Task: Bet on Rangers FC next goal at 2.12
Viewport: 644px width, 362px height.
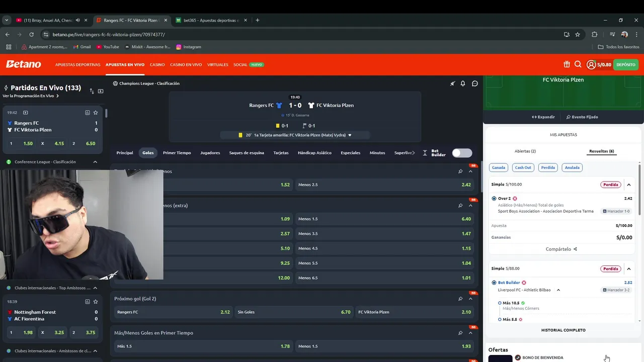Action: click(173, 312)
